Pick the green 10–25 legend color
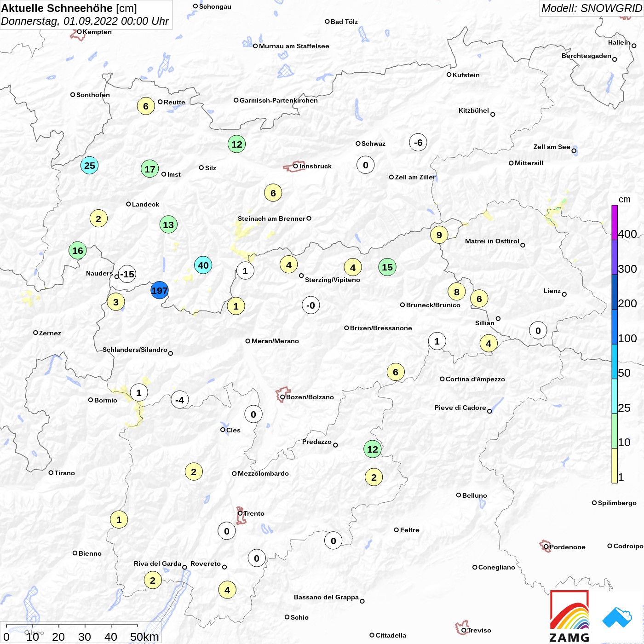Viewport: 644px width, 644px height. click(615, 431)
